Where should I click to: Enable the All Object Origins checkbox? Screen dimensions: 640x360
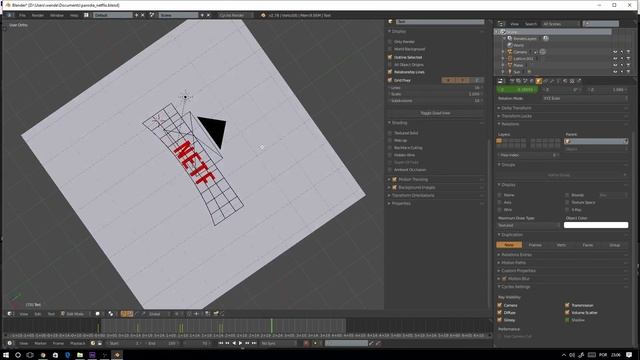click(390, 64)
